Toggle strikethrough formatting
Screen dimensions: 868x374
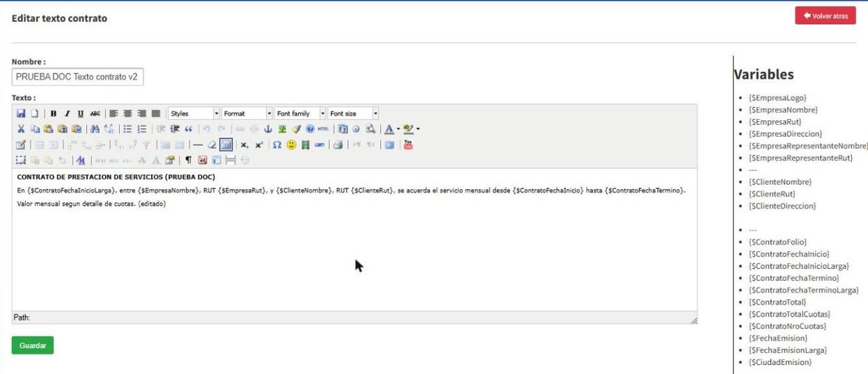(95, 113)
